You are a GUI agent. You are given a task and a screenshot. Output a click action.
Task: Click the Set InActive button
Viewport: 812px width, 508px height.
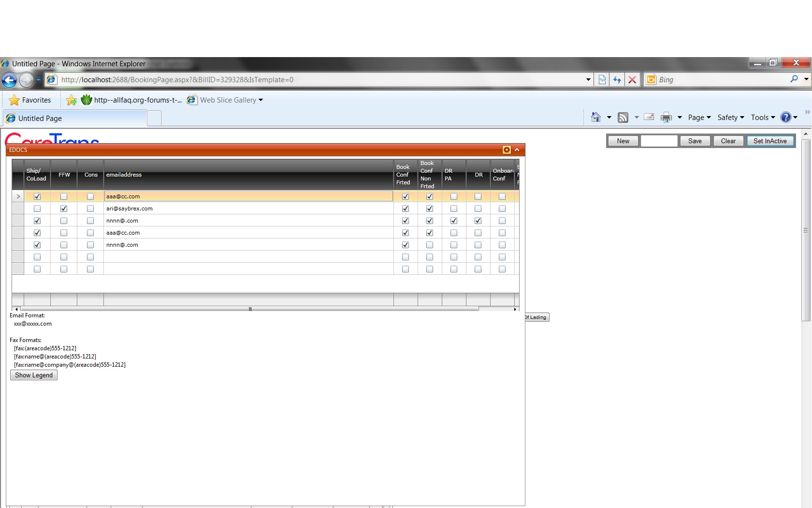click(770, 141)
